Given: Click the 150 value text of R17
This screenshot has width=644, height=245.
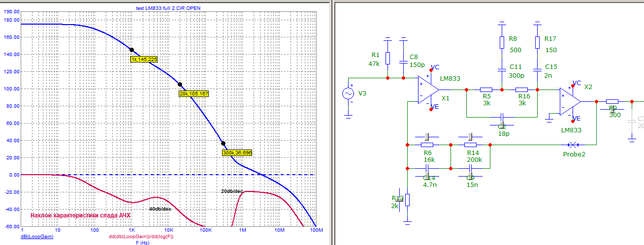Looking at the screenshot, I should click(551, 50).
